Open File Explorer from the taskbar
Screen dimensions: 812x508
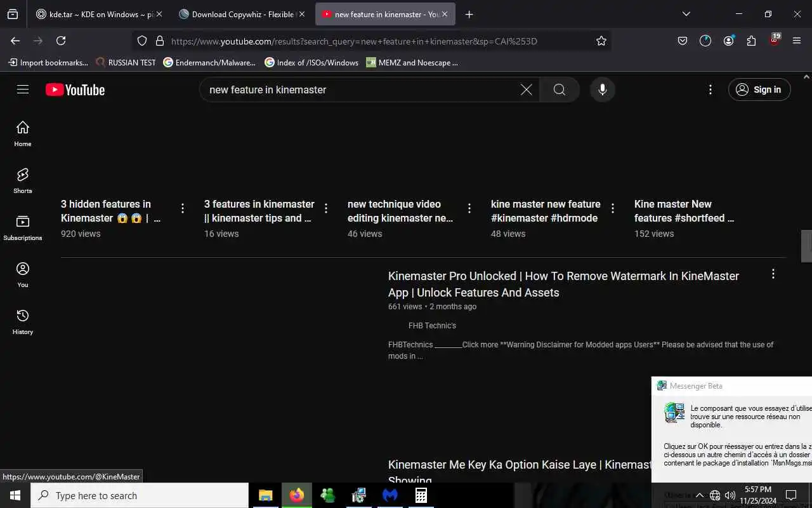click(265, 495)
